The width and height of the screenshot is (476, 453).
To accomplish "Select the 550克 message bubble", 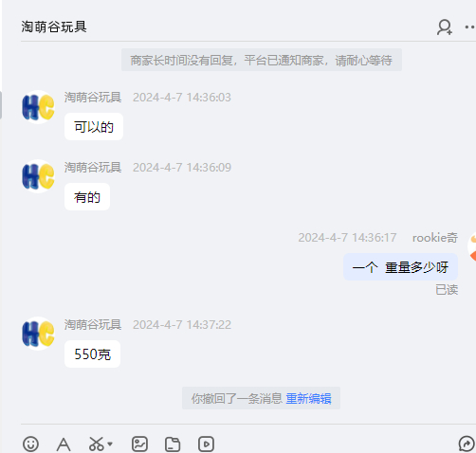I will click(92, 353).
